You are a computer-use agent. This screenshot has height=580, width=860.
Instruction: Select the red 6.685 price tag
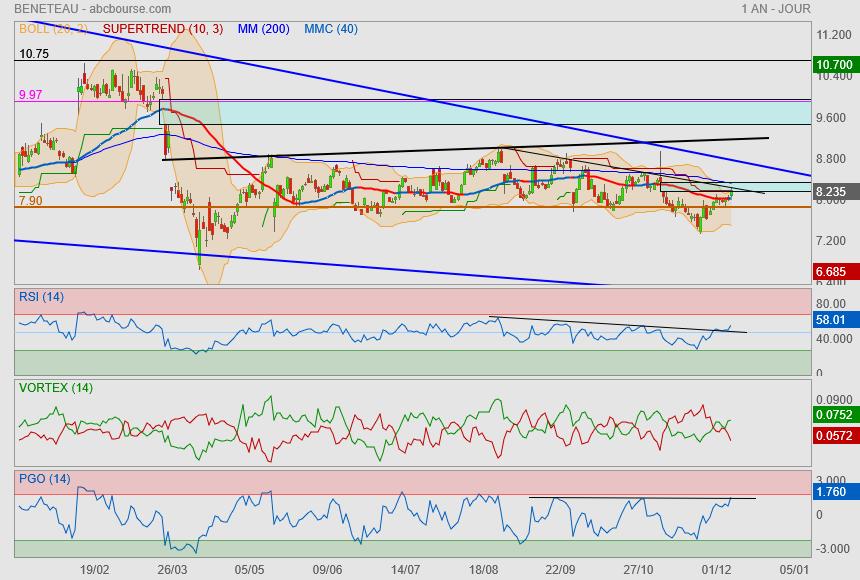(x=834, y=272)
